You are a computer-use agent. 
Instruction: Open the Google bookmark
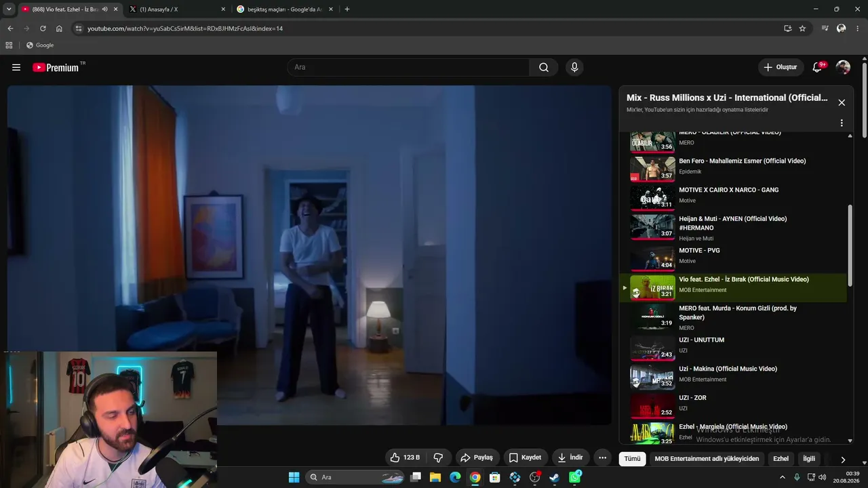point(40,45)
